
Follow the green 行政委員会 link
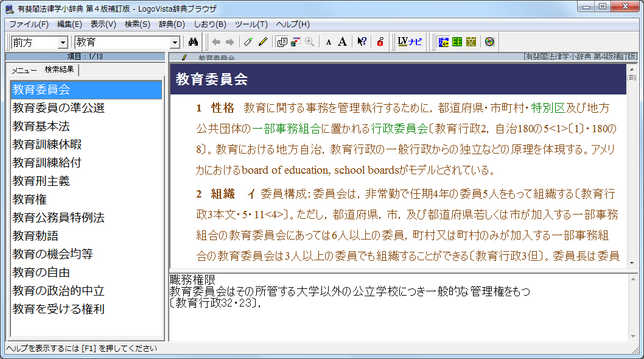[399, 129]
